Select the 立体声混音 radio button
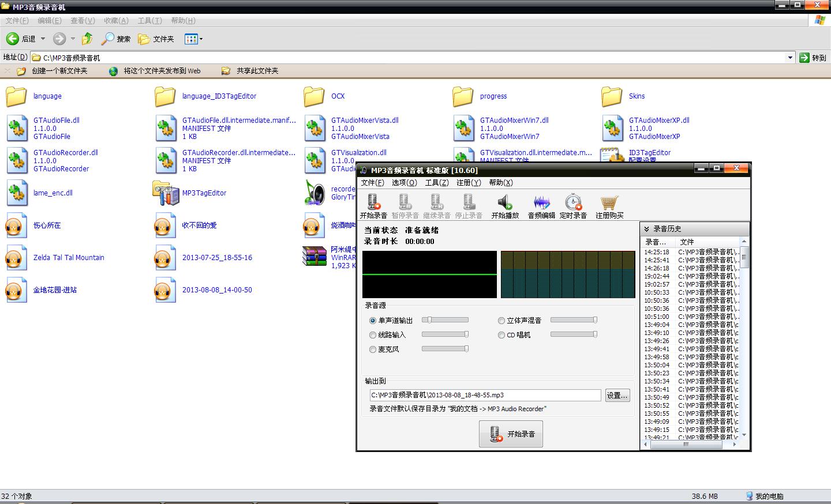831x504 pixels. (x=501, y=321)
